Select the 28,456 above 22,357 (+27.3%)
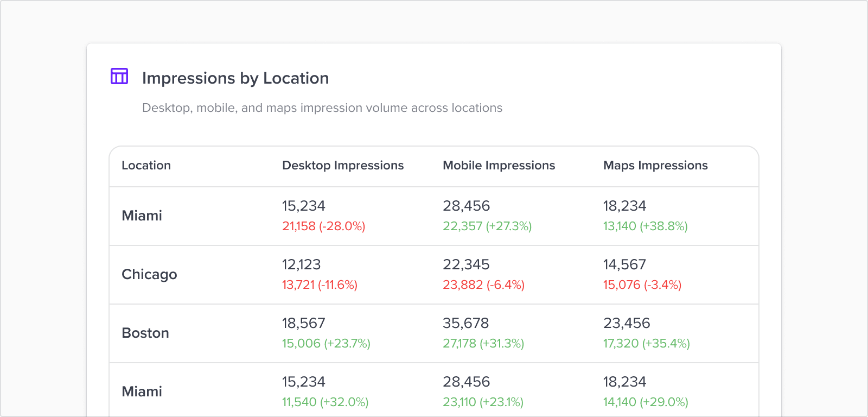868x417 pixels. (x=467, y=206)
